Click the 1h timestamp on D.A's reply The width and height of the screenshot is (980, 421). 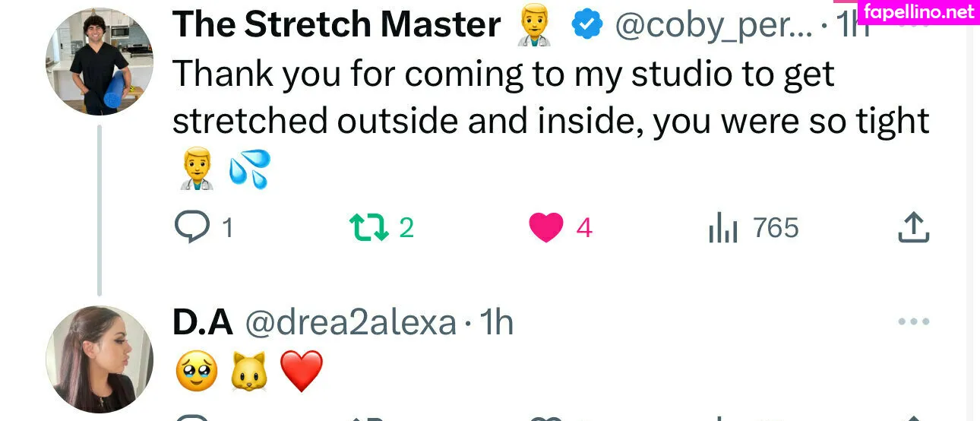[498, 322]
